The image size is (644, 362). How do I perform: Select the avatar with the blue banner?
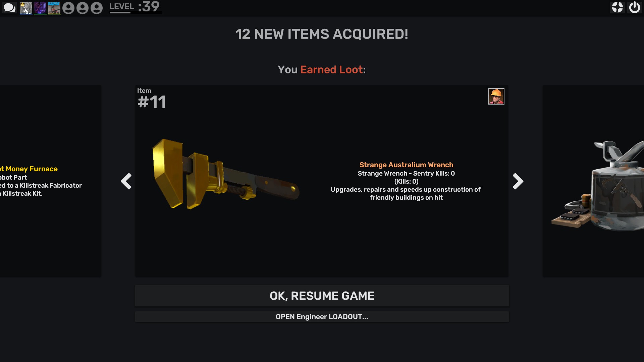tap(54, 8)
